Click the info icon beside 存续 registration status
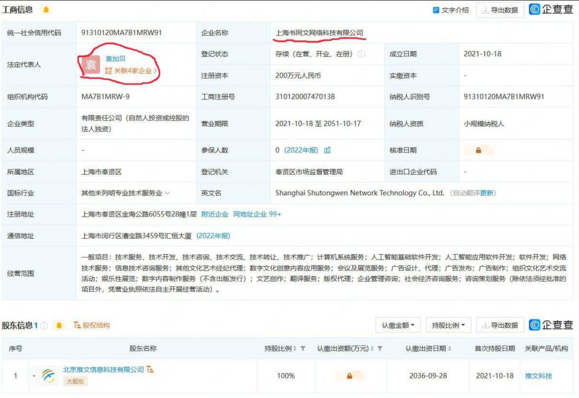This screenshot has width=579, height=398. point(362,54)
